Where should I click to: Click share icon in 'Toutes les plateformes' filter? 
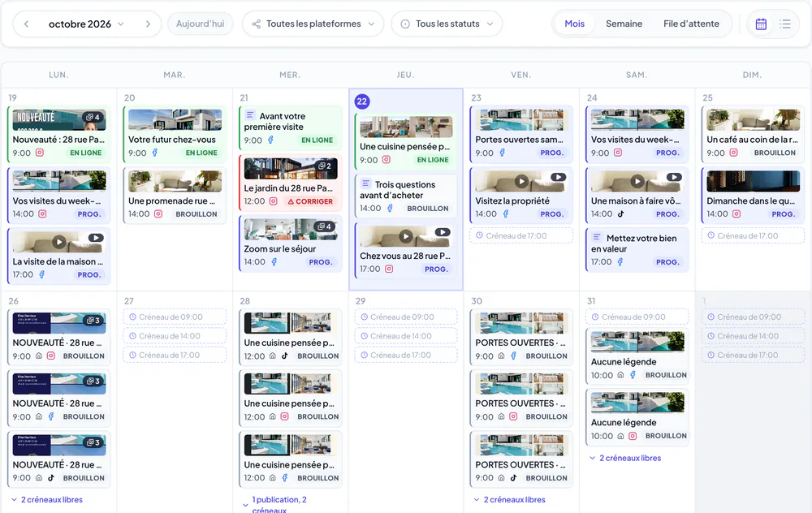pyautogui.click(x=257, y=24)
